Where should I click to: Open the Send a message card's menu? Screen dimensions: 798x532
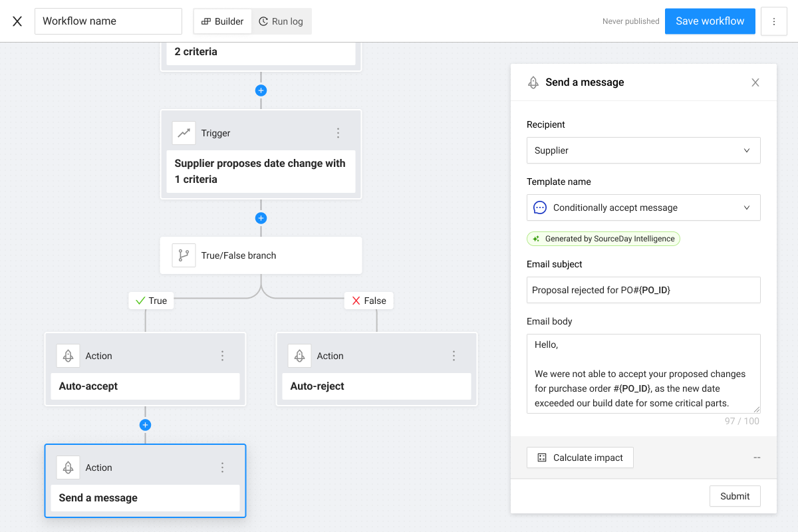coord(223,467)
